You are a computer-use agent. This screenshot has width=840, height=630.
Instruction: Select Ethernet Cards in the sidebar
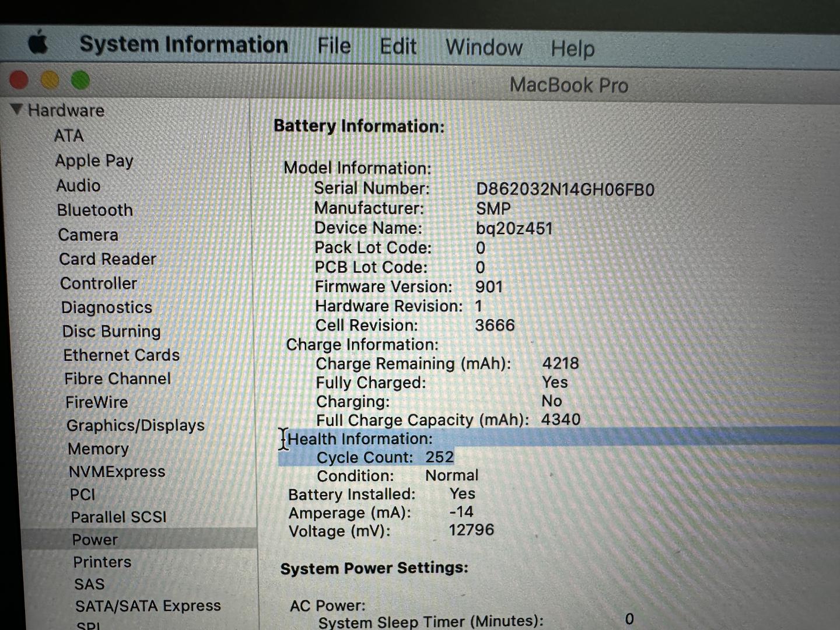[x=121, y=355]
